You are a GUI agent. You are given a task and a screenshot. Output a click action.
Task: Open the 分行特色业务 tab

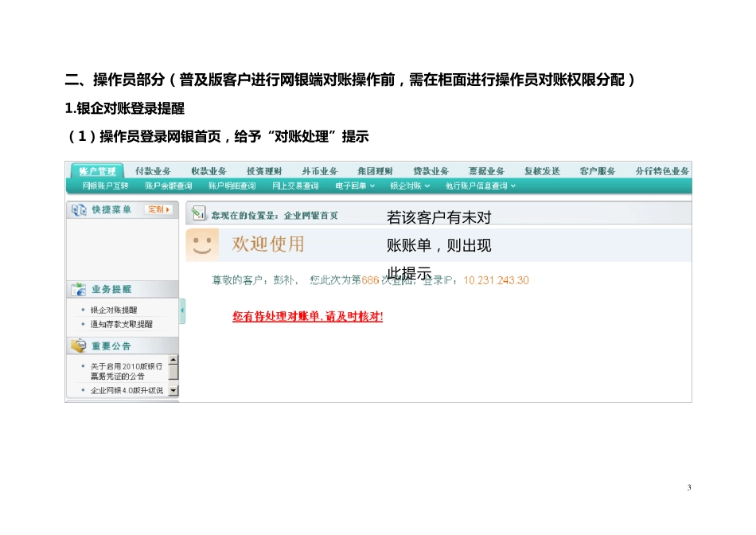click(662, 171)
